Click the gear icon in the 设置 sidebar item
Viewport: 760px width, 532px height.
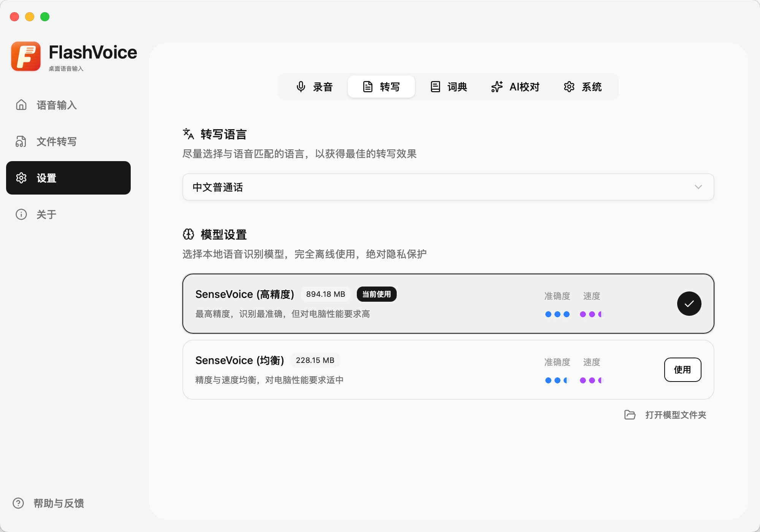(21, 178)
